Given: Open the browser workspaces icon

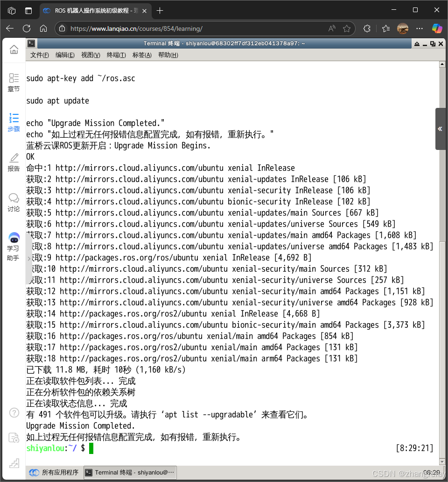Looking at the screenshot, I should coord(12,11).
